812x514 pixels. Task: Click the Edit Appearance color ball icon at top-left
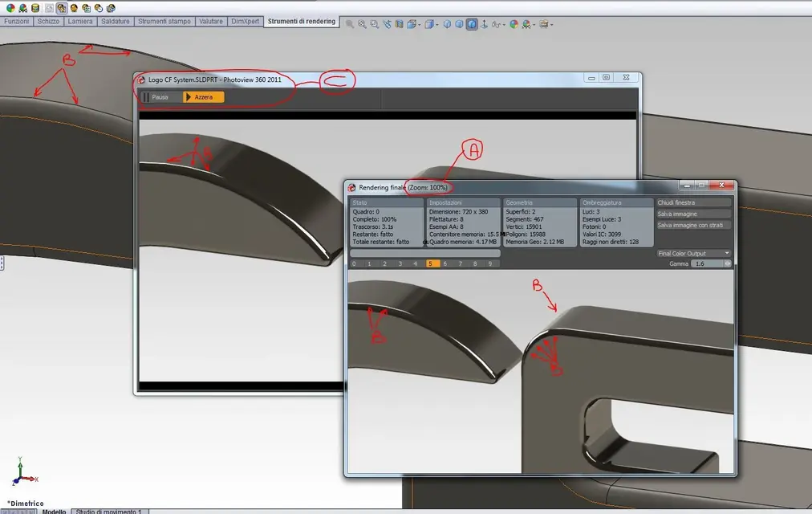click(x=10, y=8)
